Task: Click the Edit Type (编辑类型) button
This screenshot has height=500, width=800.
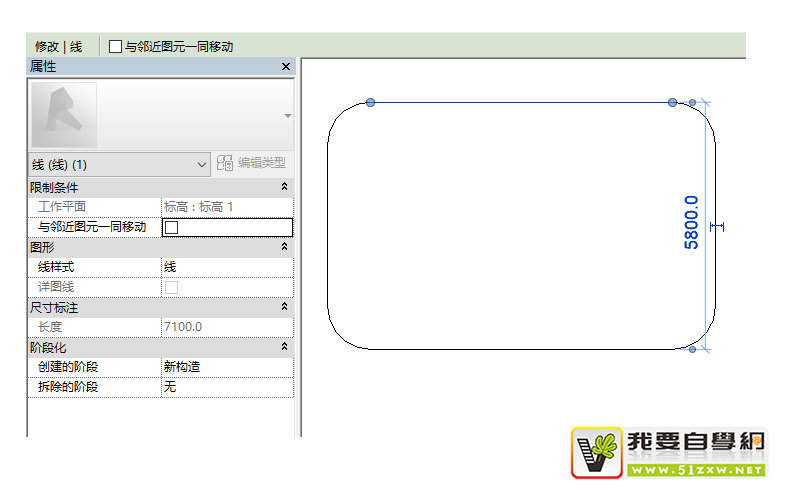Action: (252, 163)
